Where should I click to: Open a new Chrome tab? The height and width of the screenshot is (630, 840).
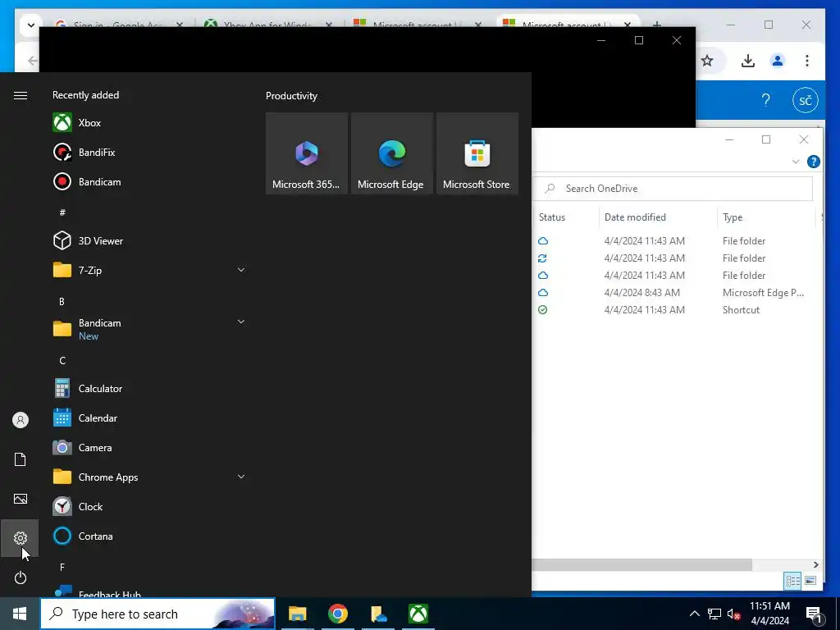pyautogui.click(x=657, y=25)
